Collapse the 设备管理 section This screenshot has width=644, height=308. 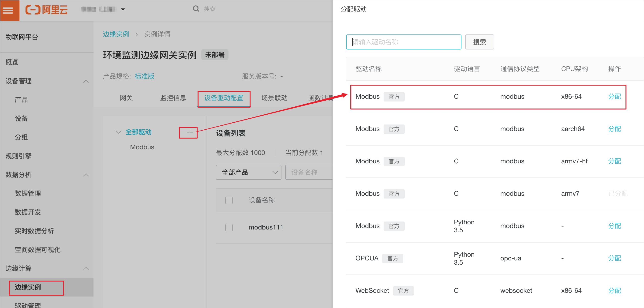point(86,81)
